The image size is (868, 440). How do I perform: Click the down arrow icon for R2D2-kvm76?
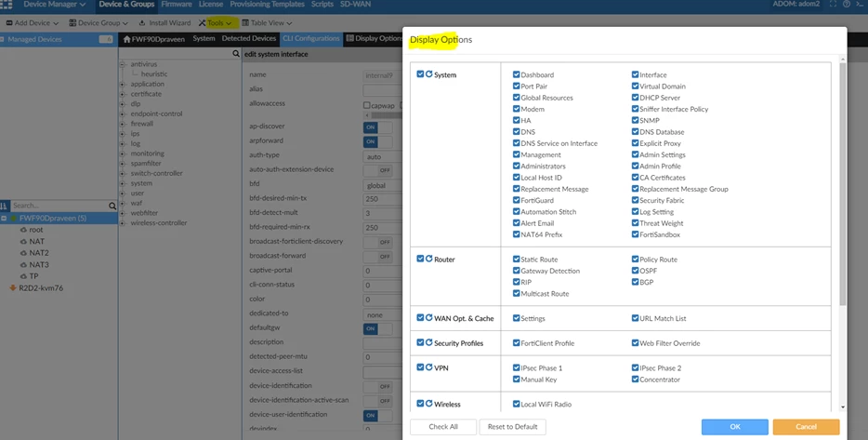point(13,287)
